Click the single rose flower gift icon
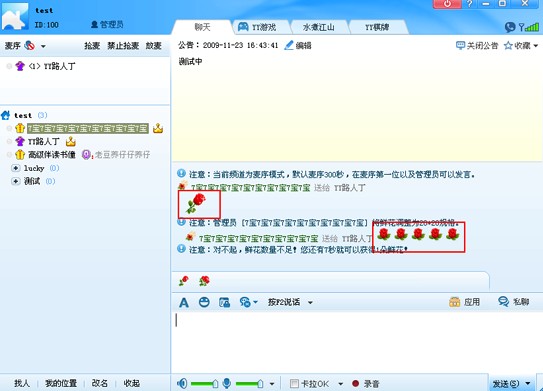Screen dimensions: 543x391 point(184,281)
